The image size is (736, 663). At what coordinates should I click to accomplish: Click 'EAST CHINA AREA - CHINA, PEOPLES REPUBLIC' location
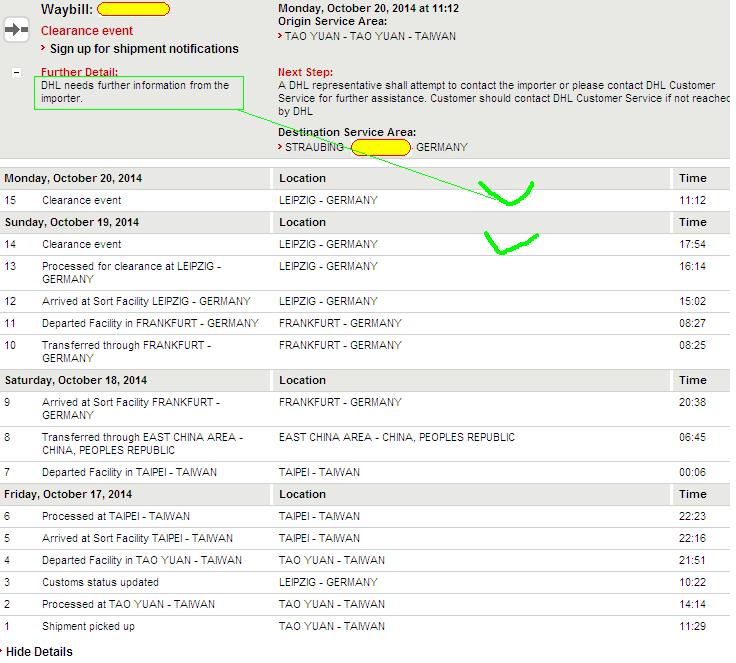(x=397, y=438)
